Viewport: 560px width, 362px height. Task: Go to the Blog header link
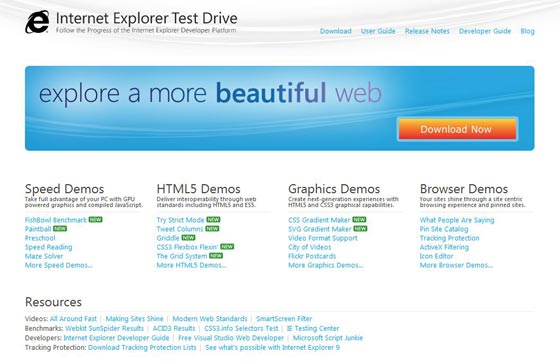click(528, 31)
